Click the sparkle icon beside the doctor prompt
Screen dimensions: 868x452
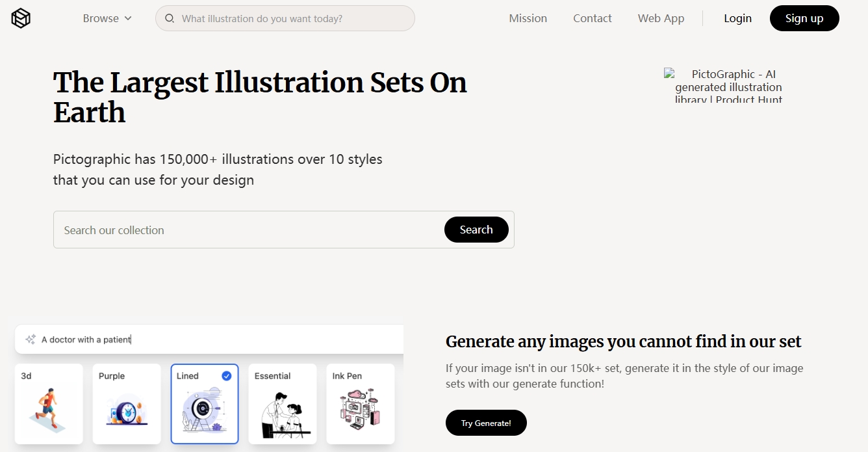pyautogui.click(x=30, y=339)
